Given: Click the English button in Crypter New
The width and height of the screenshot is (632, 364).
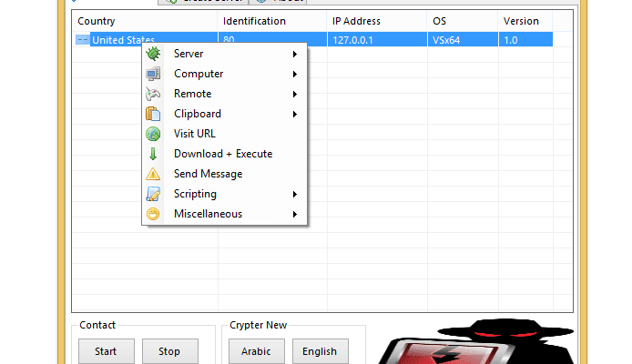Looking at the screenshot, I should [x=319, y=351].
